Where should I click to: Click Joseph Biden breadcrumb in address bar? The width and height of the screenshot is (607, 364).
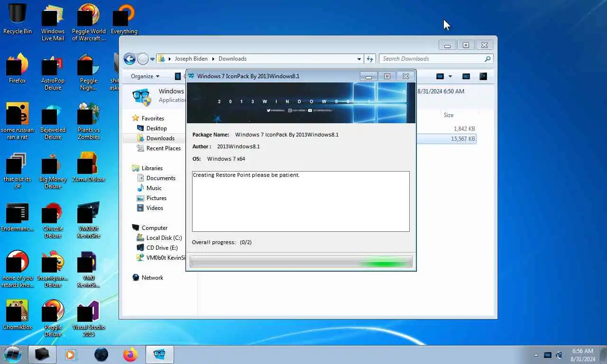(191, 59)
